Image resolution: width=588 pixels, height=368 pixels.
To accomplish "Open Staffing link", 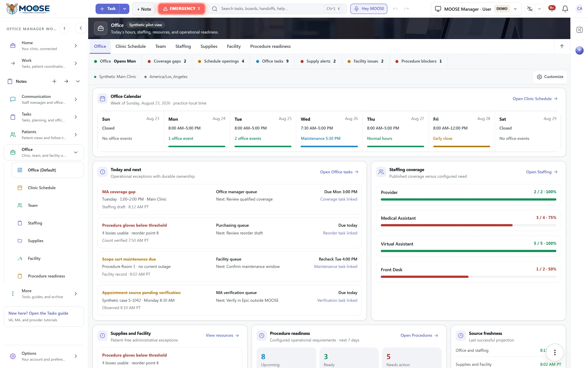I will coord(542,172).
